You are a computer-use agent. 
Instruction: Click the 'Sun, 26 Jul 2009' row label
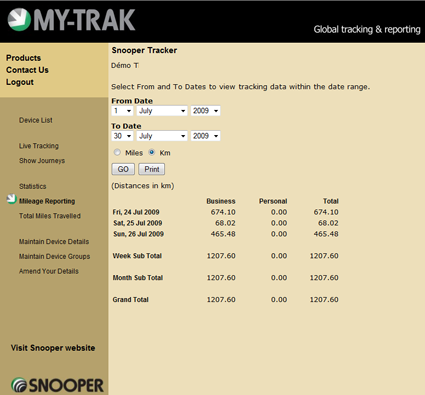(138, 234)
